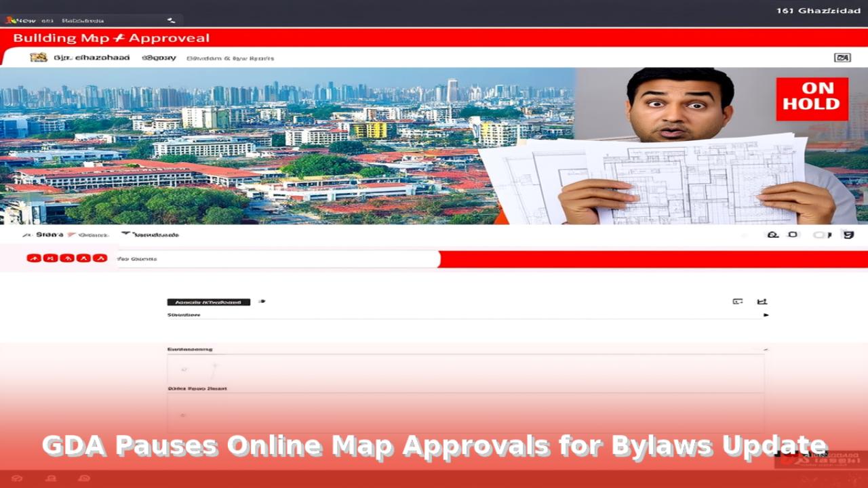Click the last red icon button in the red icon row
Viewport: 868px width, 488px height.
pyautogui.click(x=100, y=258)
